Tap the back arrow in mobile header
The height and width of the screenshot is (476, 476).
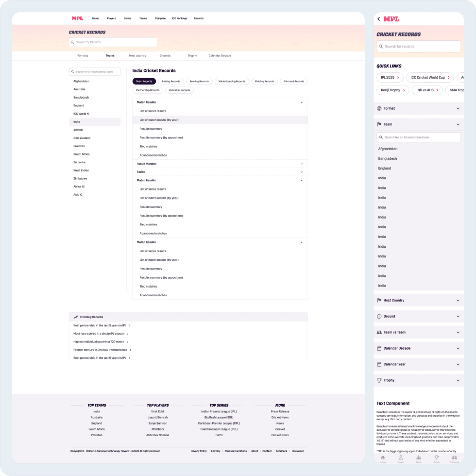[x=378, y=19]
